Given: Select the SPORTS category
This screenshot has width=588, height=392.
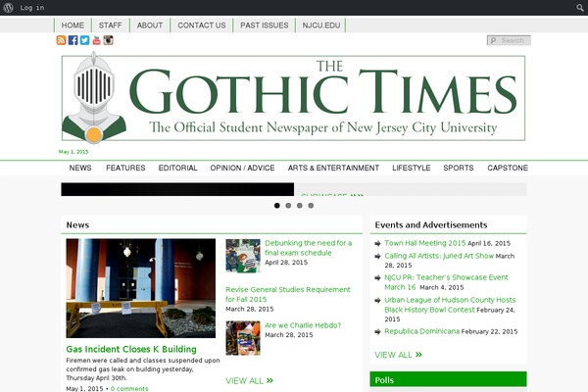Looking at the screenshot, I should (459, 168).
